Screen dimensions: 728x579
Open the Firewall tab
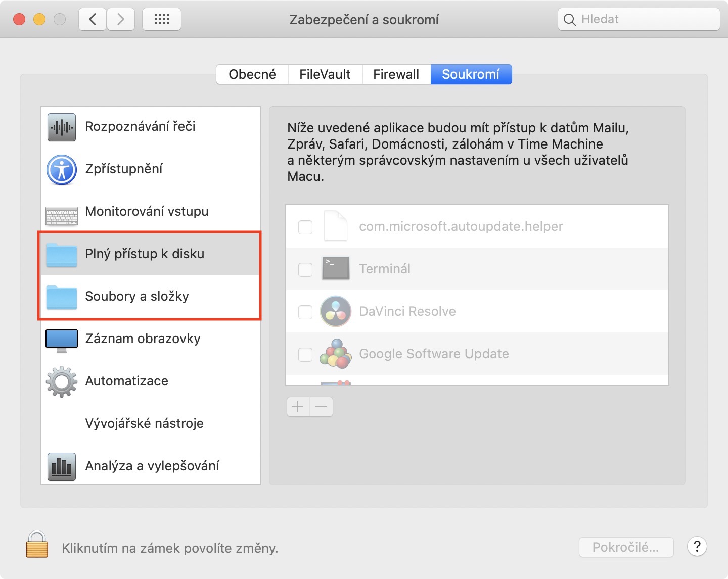pyautogui.click(x=396, y=74)
